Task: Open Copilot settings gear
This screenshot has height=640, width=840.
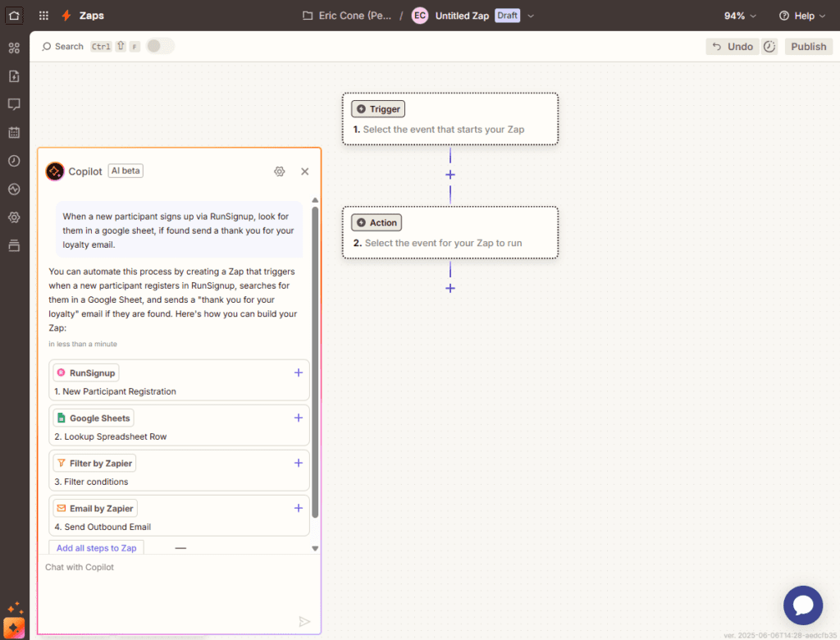Action: tap(279, 171)
